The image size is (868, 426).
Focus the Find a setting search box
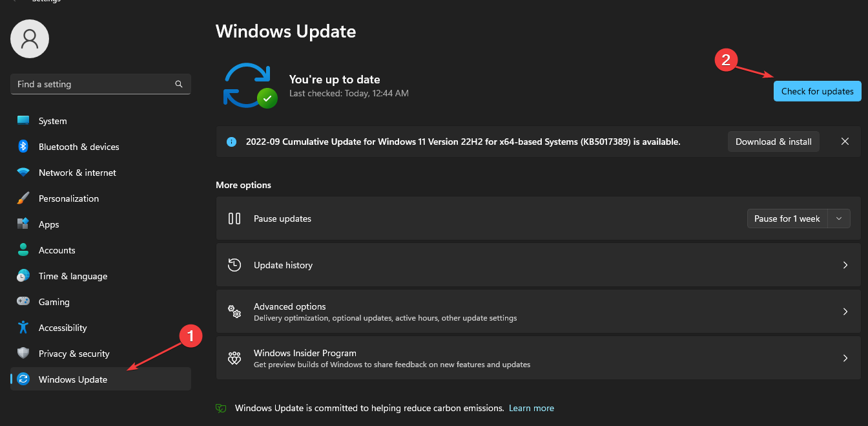click(101, 84)
